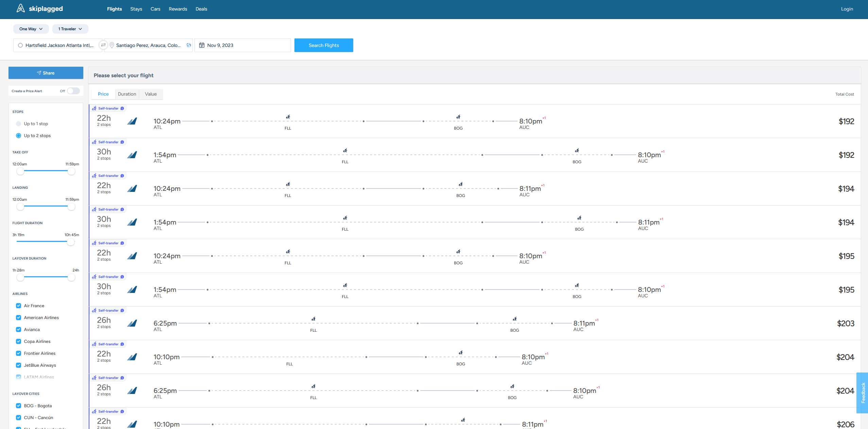Click the location pin icon in the destination field

[x=112, y=45]
